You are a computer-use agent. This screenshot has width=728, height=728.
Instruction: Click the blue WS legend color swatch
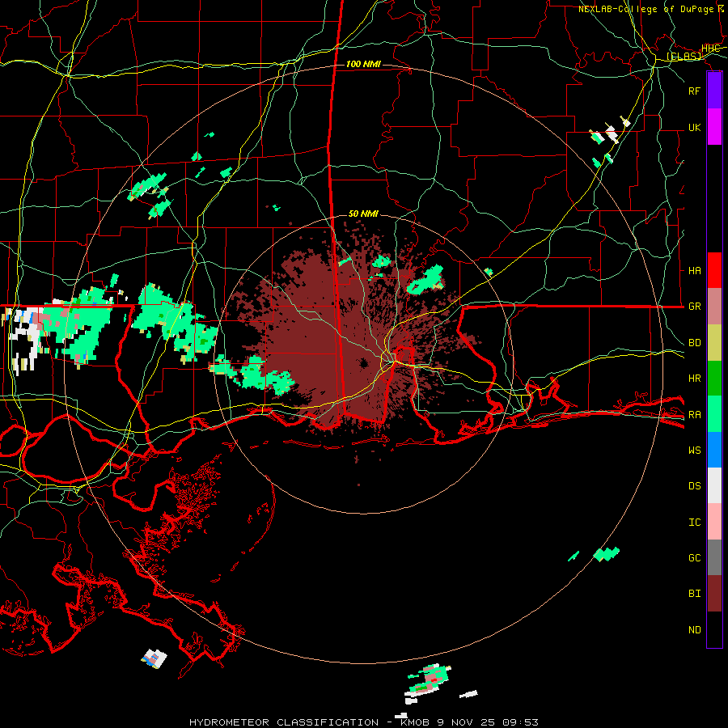point(714,450)
